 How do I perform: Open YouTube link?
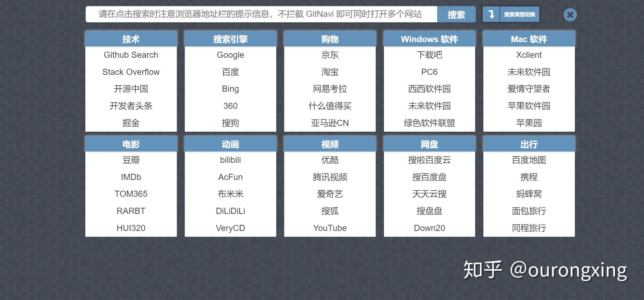pos(330,228)
